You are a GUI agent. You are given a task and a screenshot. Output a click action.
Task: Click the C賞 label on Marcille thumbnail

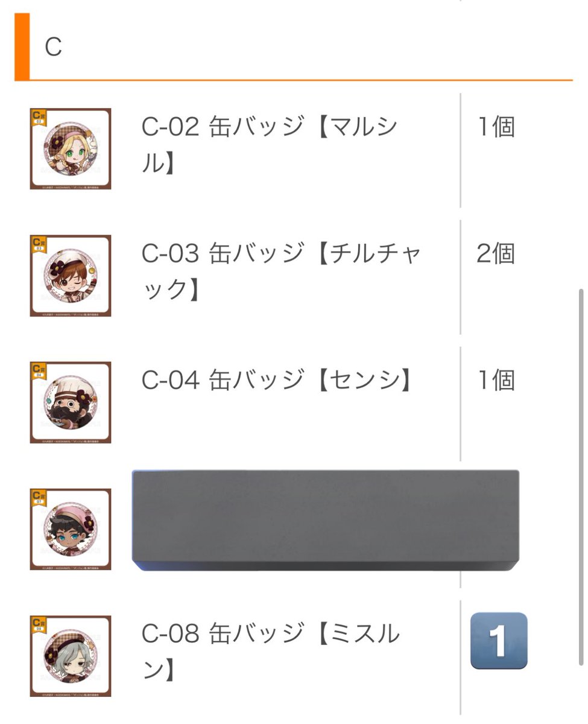[39, 114]
